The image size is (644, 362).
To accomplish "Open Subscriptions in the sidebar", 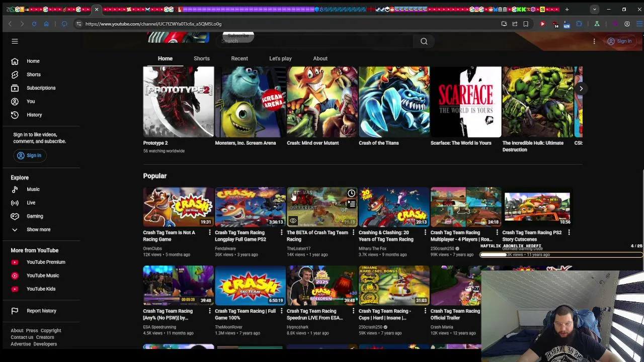I will tap(40, 88).
